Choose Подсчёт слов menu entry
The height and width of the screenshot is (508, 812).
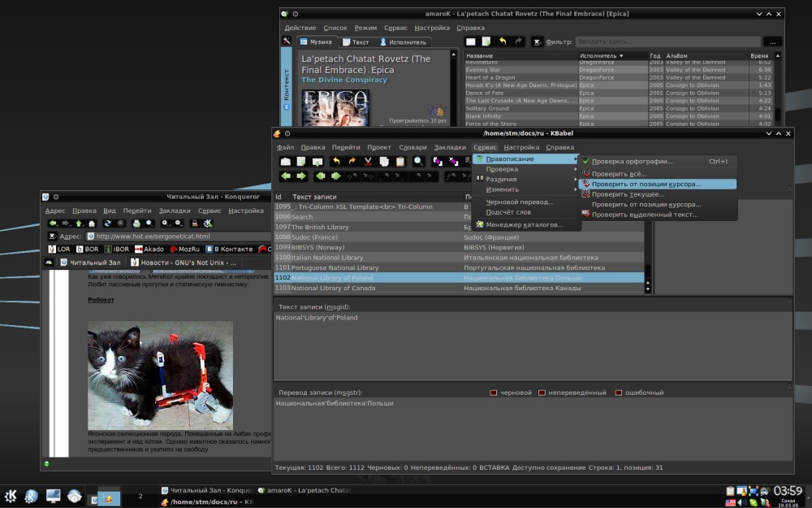525,212
